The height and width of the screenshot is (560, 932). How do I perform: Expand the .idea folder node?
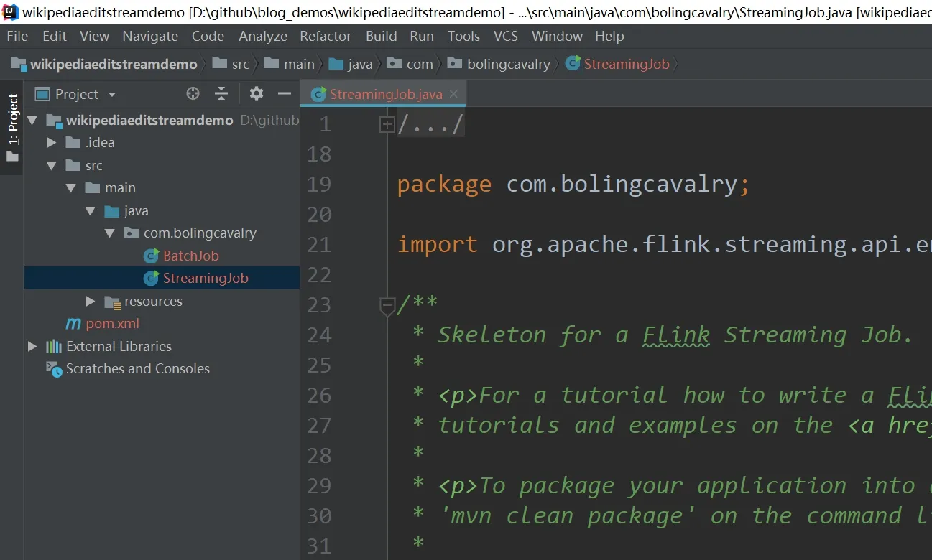tap(51, 142)
